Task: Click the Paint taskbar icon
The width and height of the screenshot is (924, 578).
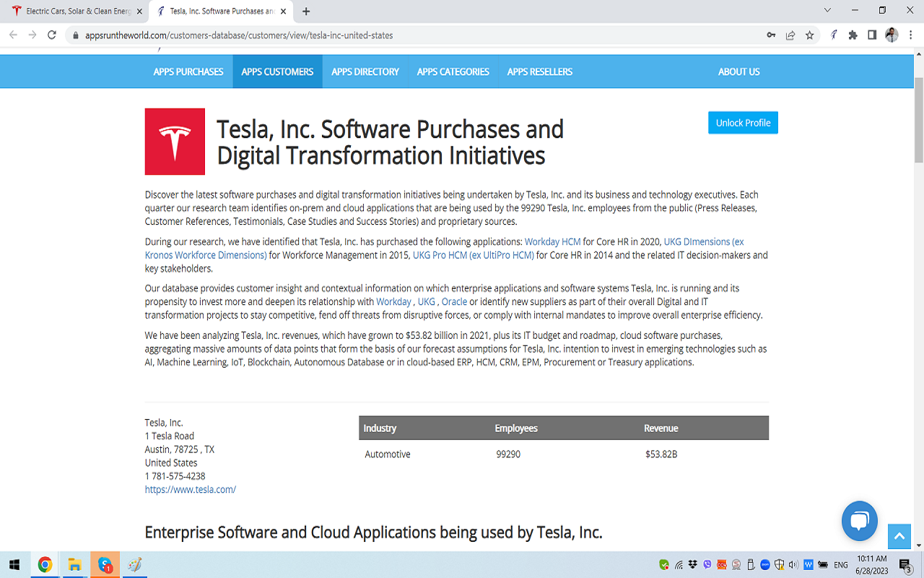Action: click(134, 565)
